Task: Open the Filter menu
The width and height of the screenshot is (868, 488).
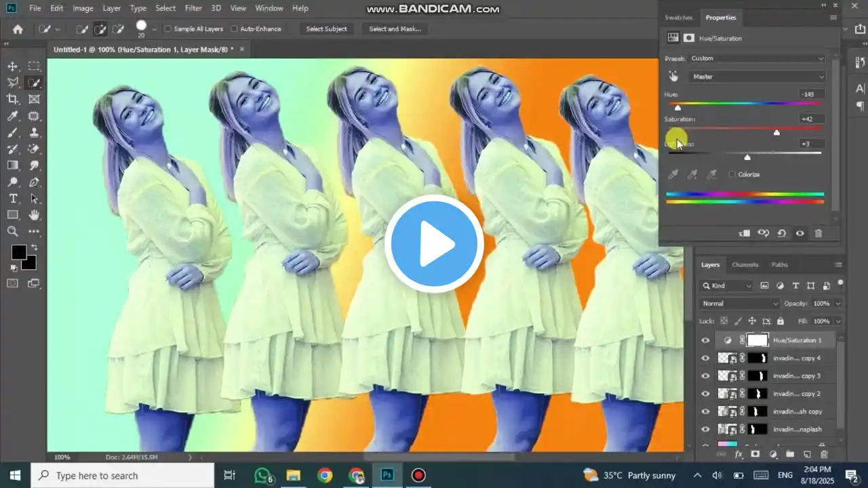Action: pos(193,7)
